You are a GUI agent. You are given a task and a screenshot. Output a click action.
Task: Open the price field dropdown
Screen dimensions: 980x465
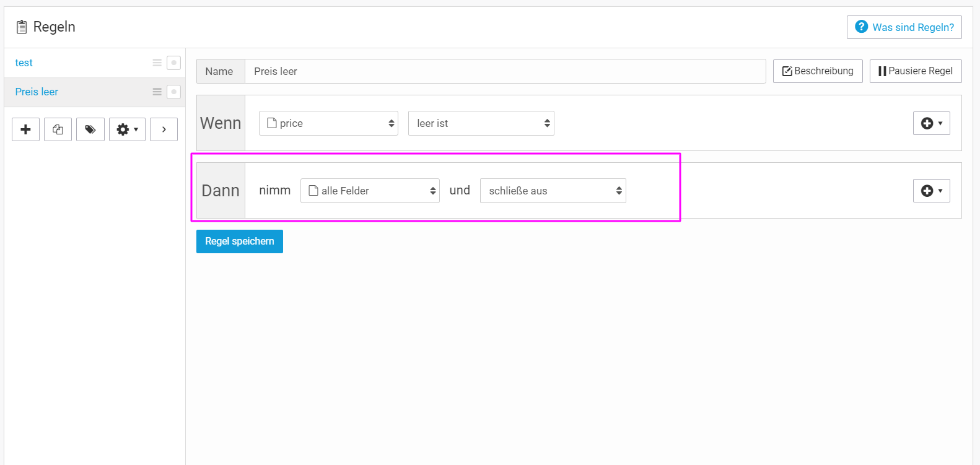328,123
